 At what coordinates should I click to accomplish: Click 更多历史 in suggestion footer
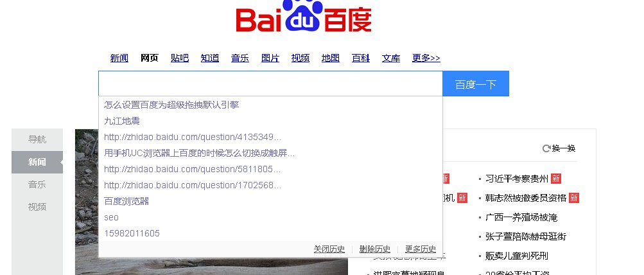[421, 249]
